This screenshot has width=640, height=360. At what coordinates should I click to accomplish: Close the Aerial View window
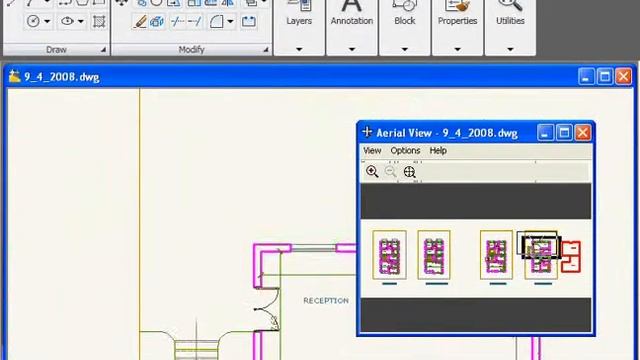click(x=583, y=133)
